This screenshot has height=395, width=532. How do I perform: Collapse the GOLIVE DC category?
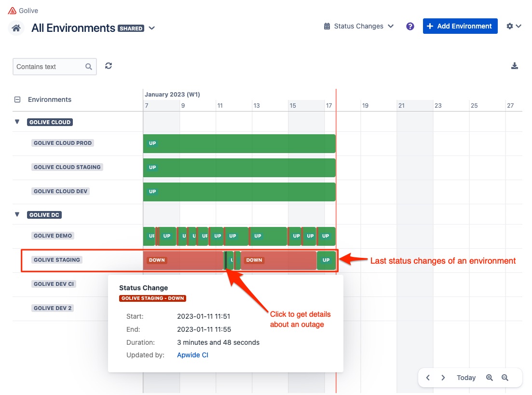17,214
